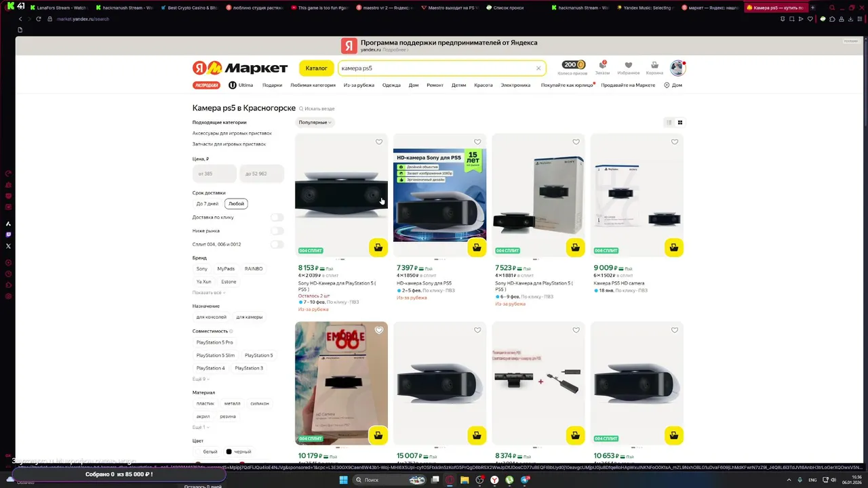Viewport: 868px width, 488px height.
Task: Favorite the 8 374 ₽ product heart icon
Action: 576,330
